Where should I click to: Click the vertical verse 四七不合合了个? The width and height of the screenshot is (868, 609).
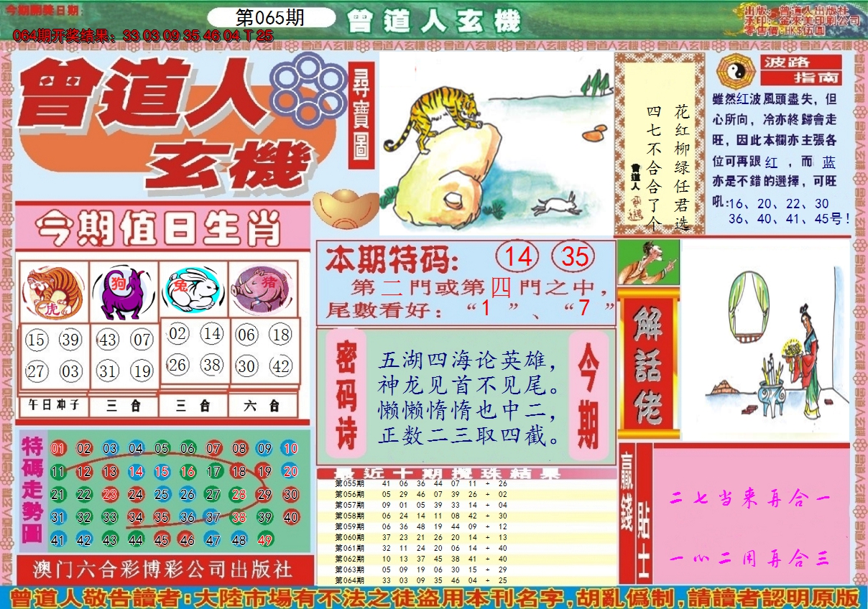[653, 167]
